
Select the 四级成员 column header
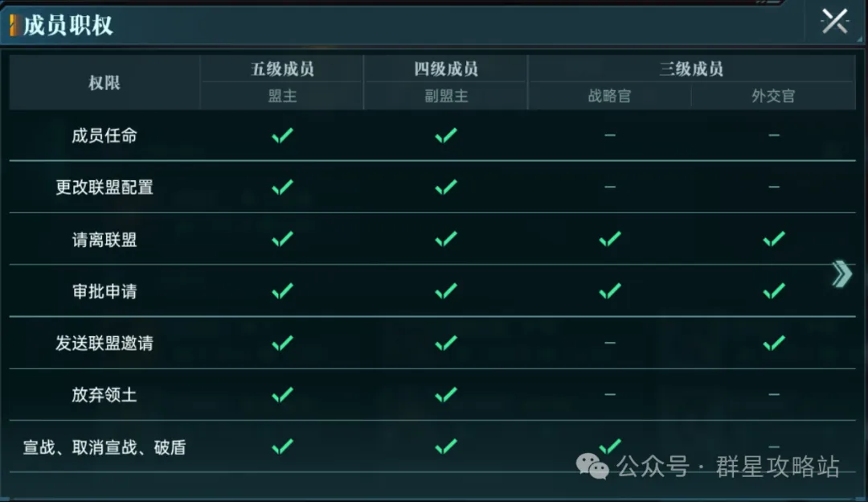pos(445,68)
